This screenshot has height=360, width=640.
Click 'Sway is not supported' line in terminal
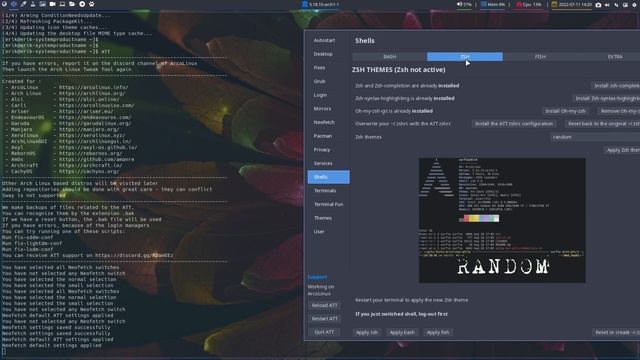click(x=33, y=196)
